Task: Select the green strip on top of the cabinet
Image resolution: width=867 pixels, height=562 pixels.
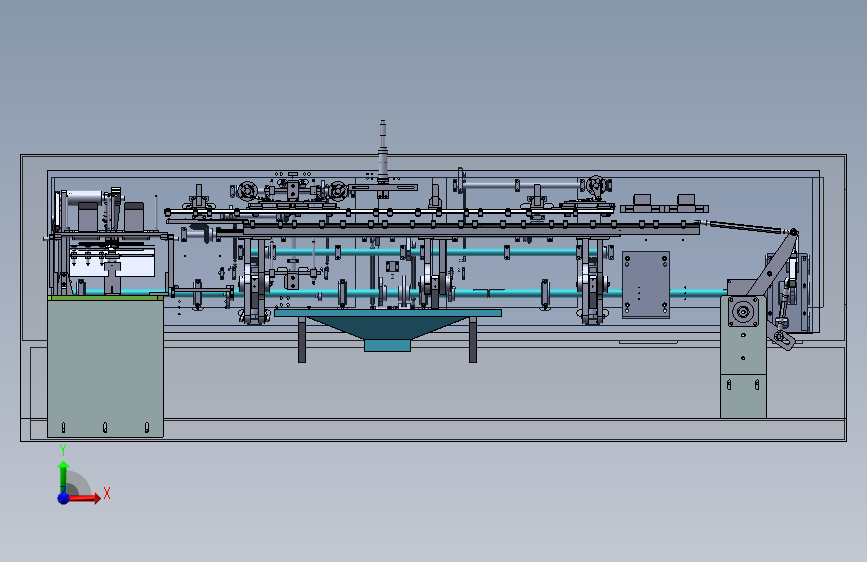Action: pos(105,298)
